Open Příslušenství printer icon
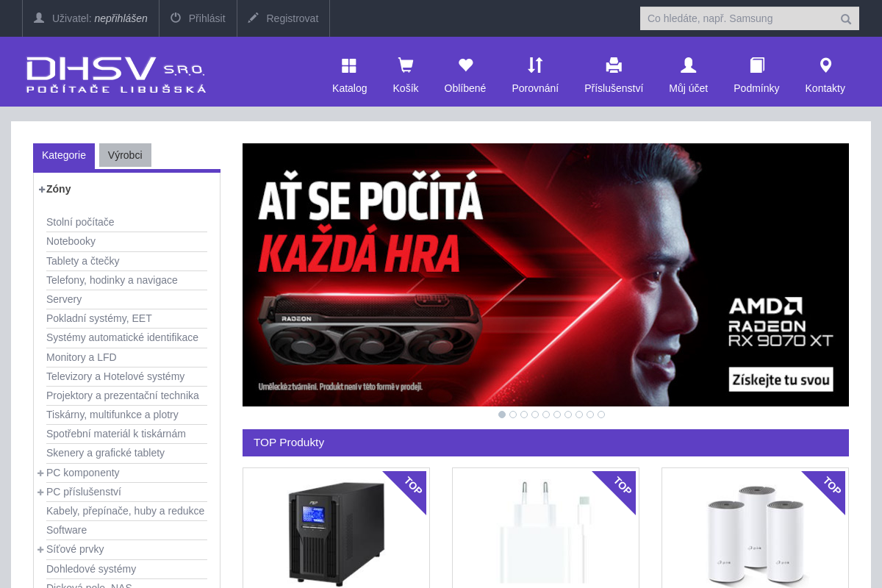882x588 pixels. 614,65
